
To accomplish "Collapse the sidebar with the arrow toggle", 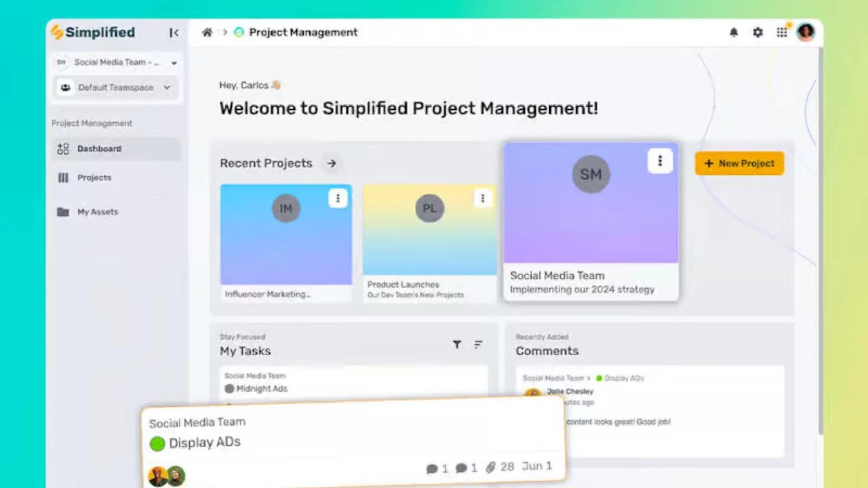I will [x=174, y=33].
